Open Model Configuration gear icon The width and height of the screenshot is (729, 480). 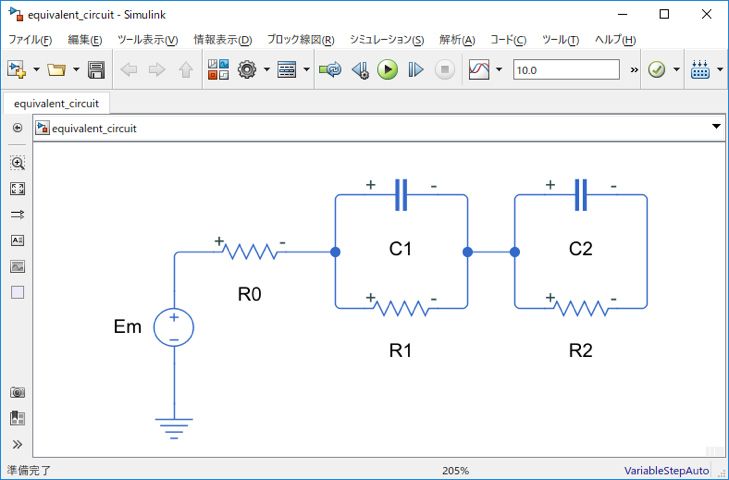pos(247,70)
